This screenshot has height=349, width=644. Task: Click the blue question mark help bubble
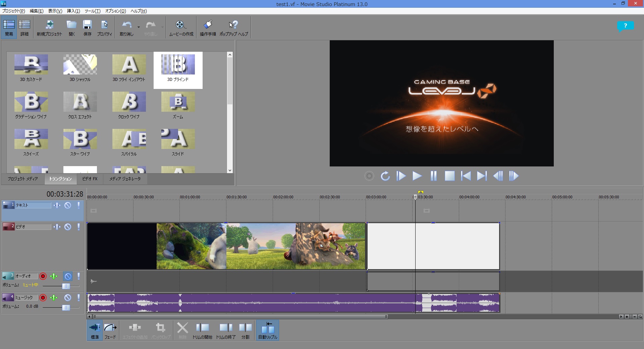point(625,26)
